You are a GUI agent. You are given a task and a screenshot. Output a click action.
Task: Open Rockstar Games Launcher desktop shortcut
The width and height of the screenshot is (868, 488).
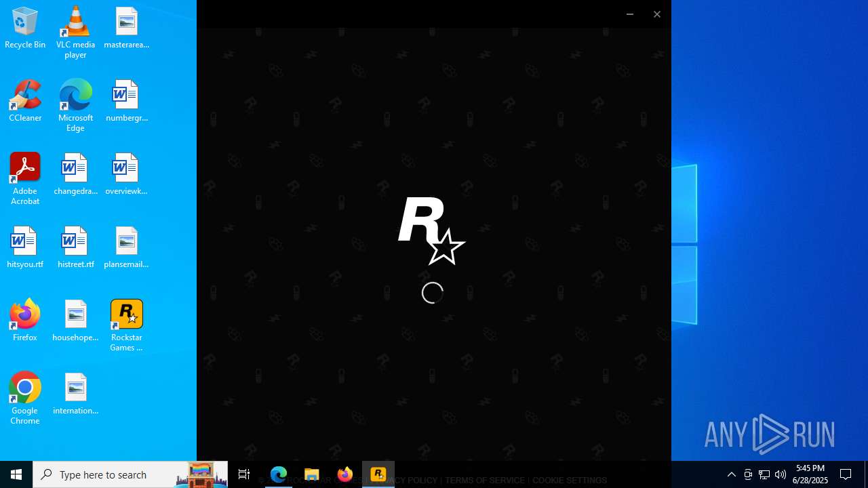pyautogui.click(x=126, y=325)
